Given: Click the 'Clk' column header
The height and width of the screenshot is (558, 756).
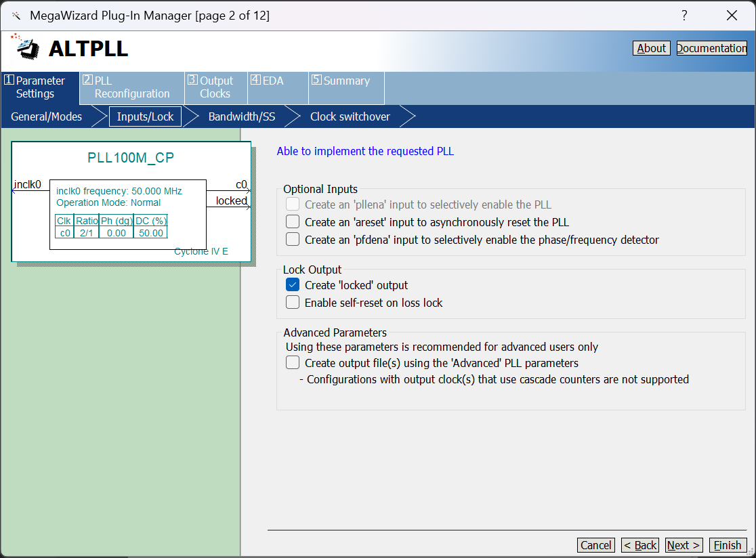Looking at the screenshot, I should tap(64, 221).
